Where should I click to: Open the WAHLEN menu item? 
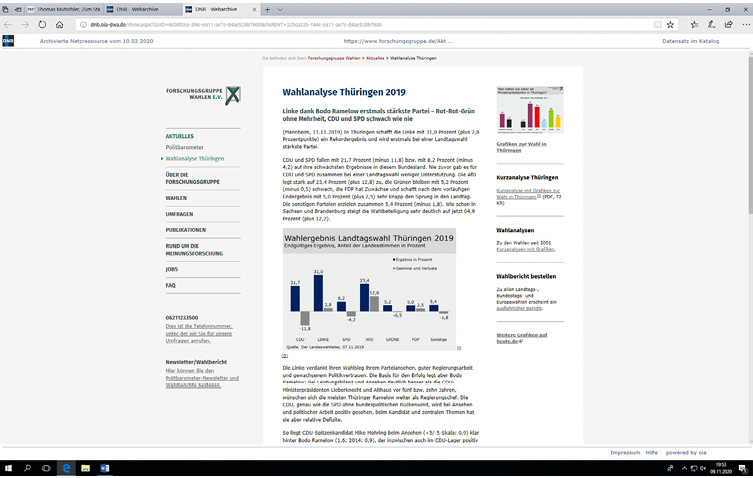tap(176, 198)
